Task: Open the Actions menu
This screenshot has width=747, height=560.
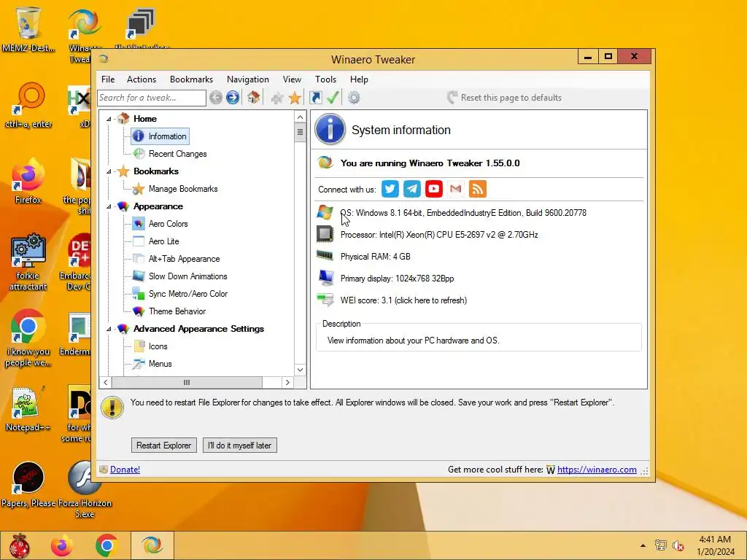Action: coord(142,79)
